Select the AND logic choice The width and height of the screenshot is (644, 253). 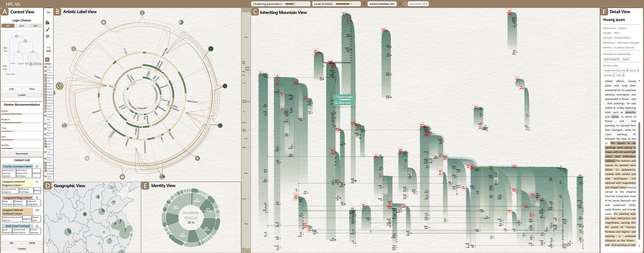(22, 26)
